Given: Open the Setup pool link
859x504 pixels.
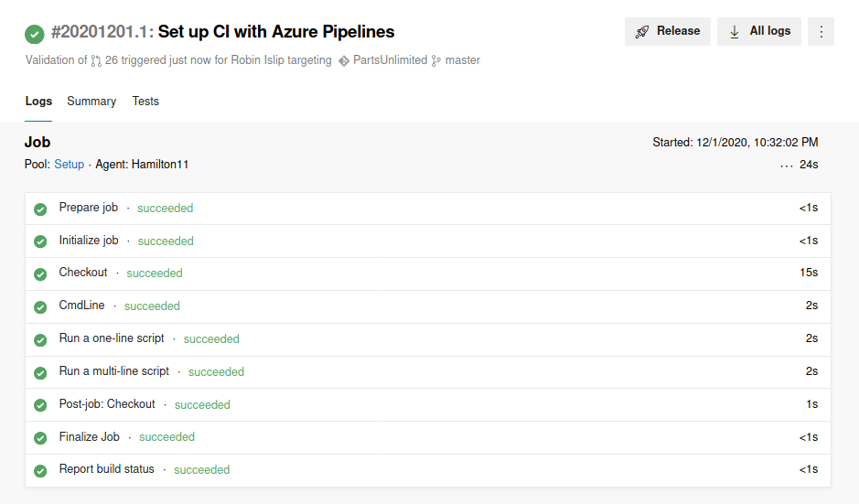Looking at the screenshot, I should pyautogui.click(x=69, y=165).
